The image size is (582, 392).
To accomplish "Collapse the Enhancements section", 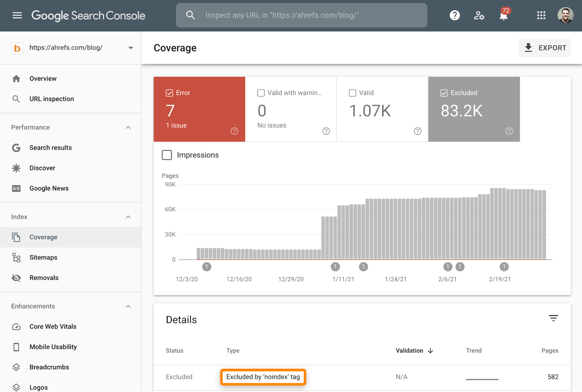I will click(x=128, y=306).
